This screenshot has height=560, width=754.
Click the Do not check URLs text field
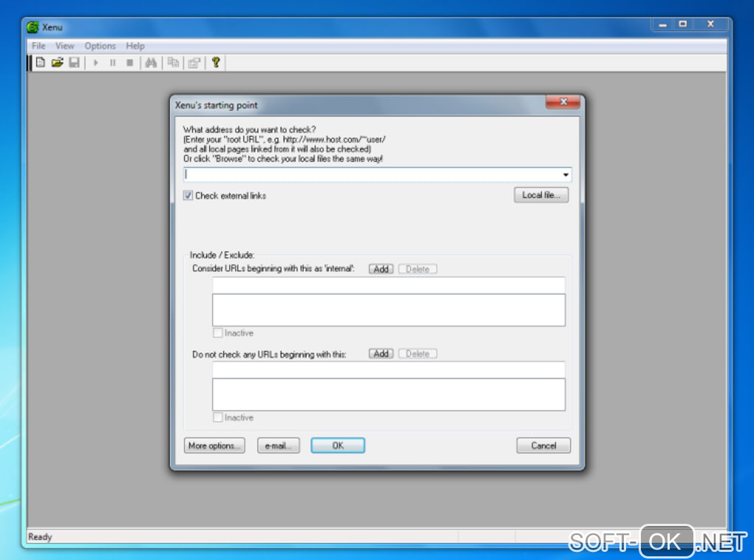[x=389, y=369]
